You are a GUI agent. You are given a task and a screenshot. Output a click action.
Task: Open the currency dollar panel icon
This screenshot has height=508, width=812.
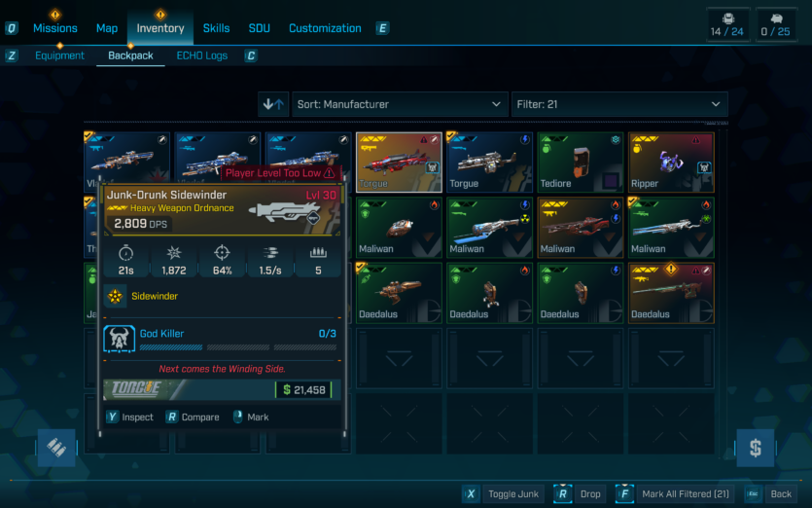point(756,448)
